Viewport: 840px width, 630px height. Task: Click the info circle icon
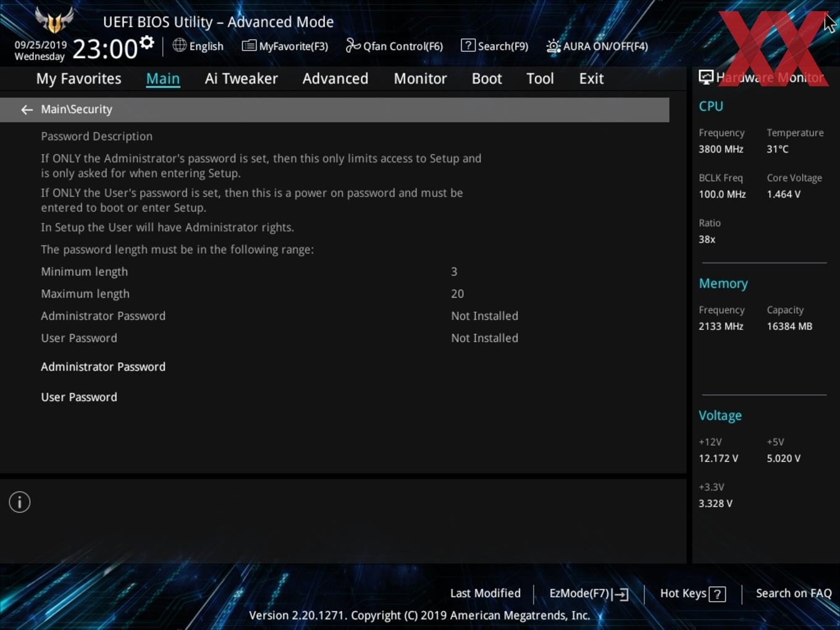(x=20, y=502)
